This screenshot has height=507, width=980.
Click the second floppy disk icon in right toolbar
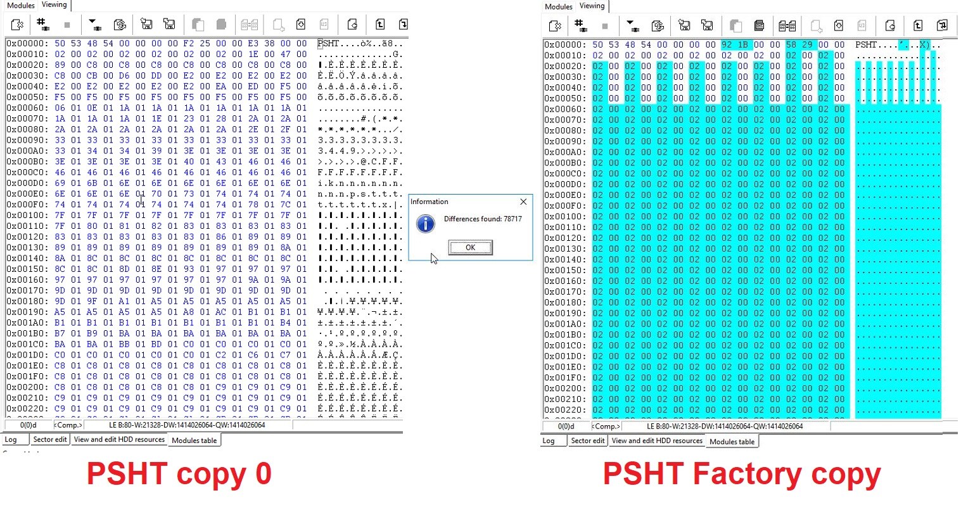coord(707,25)
